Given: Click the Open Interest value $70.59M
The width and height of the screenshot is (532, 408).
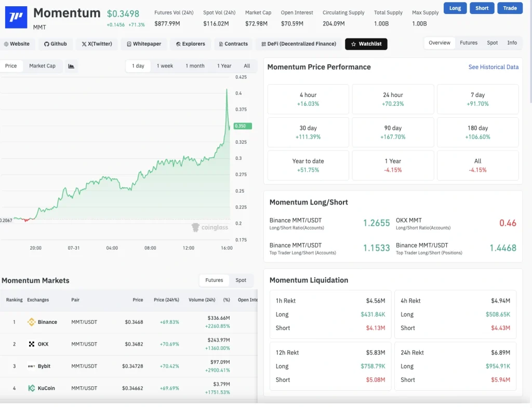Looking at the screenshot, I should (292, 24).
